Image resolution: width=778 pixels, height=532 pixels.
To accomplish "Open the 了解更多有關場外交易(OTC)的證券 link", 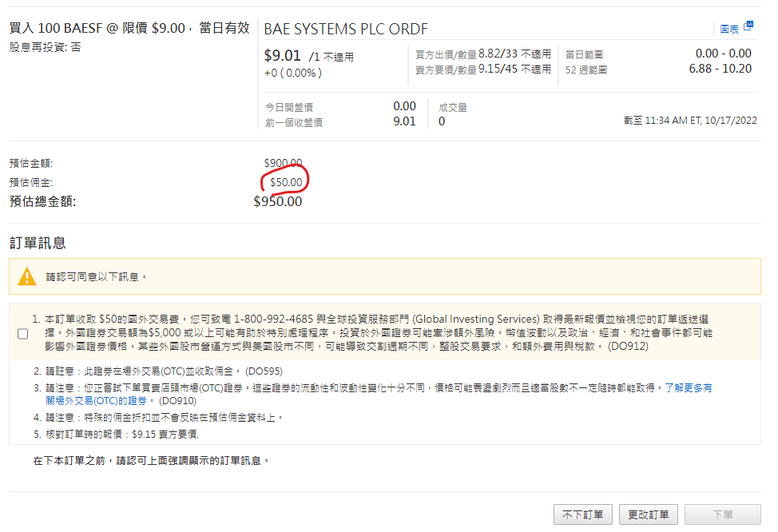I will pyautogui.click(x=379, y=394).
